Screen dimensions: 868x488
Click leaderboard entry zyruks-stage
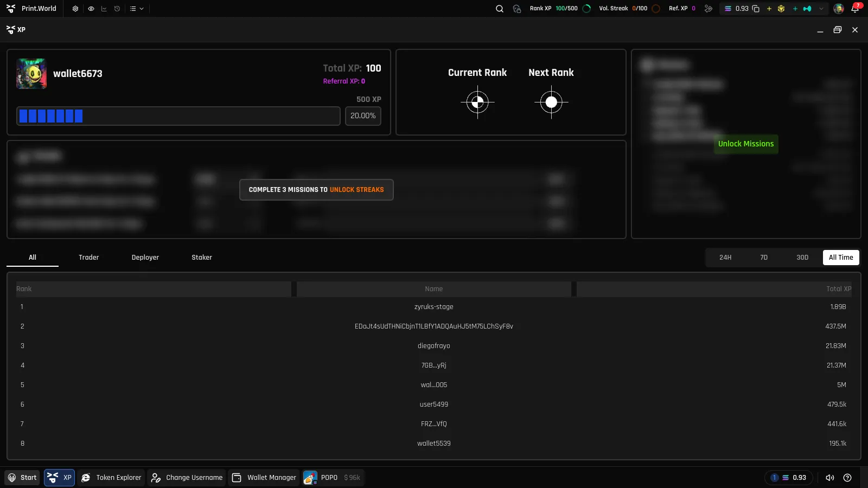tap(434, 307)
